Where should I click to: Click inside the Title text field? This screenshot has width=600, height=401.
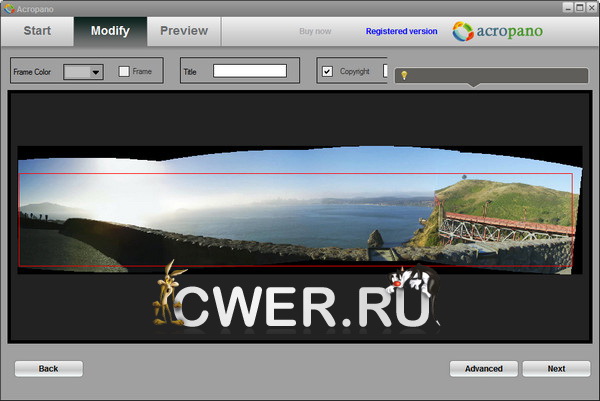[249, 71]
